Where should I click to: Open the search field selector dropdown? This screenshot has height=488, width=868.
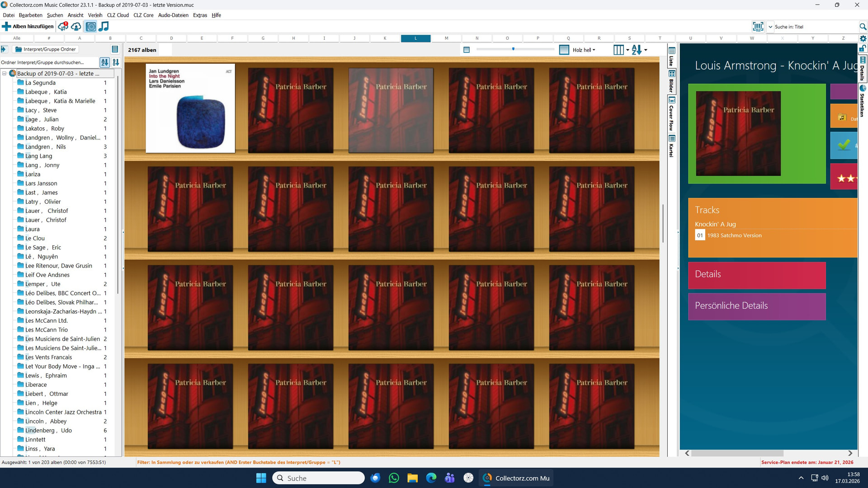tap(770, 27)
